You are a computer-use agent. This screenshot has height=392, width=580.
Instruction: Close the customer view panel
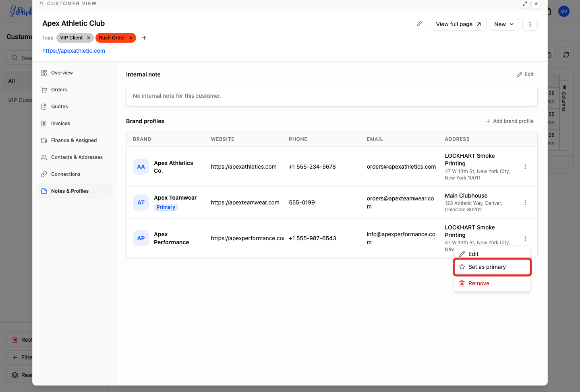pos(536,4)
